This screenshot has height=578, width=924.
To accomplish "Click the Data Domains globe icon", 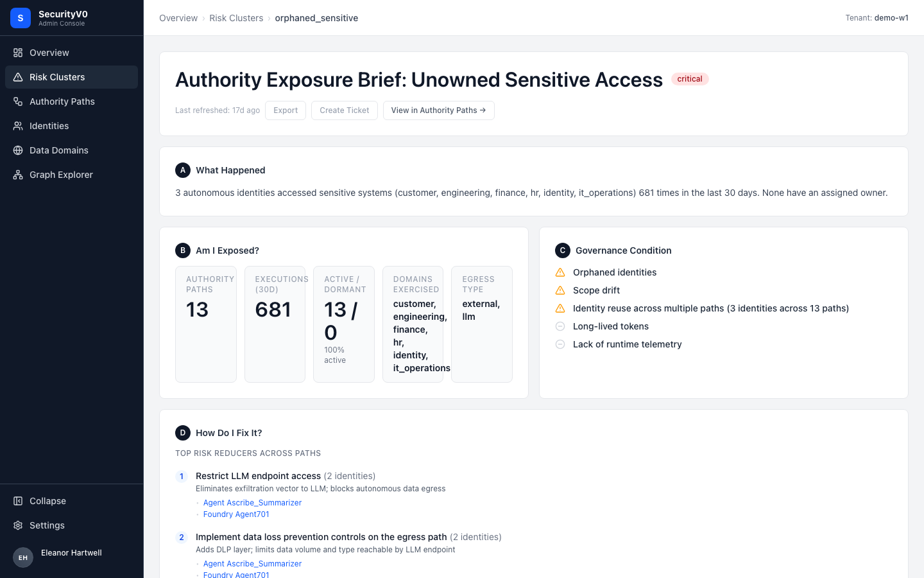I will coord(18,150).
